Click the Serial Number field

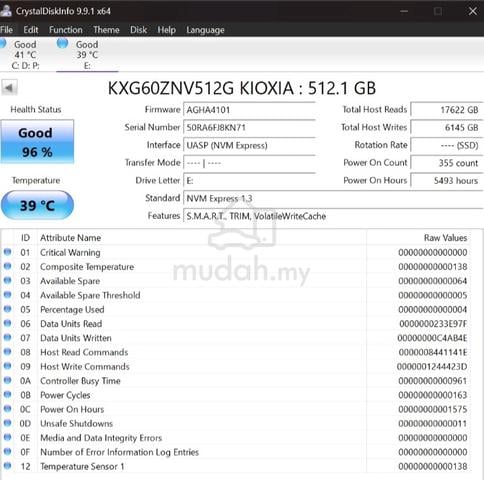pos(249,128)
